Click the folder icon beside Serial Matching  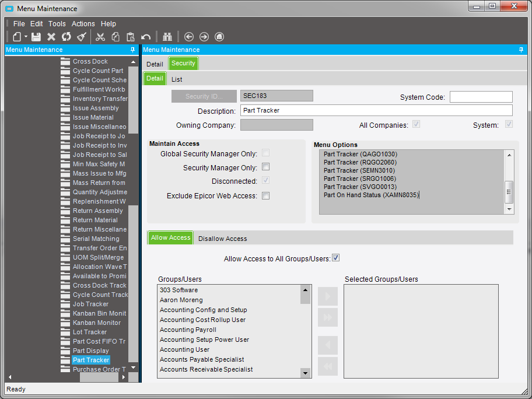tap(65, 239)
